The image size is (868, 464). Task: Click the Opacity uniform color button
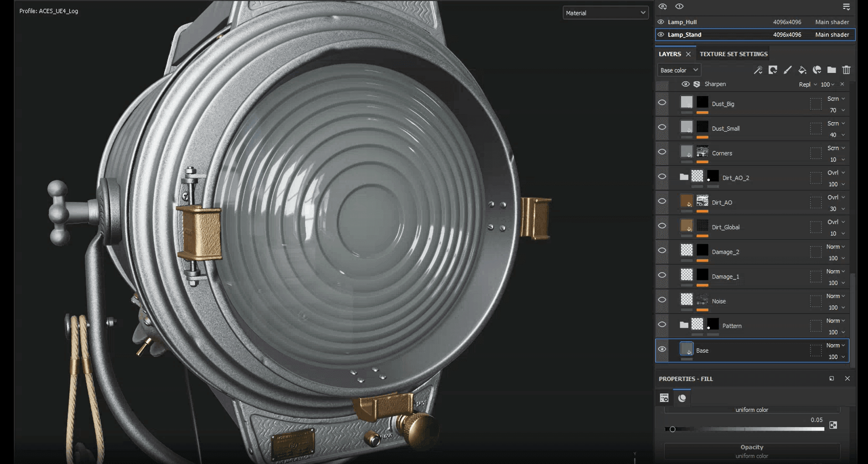751,451
